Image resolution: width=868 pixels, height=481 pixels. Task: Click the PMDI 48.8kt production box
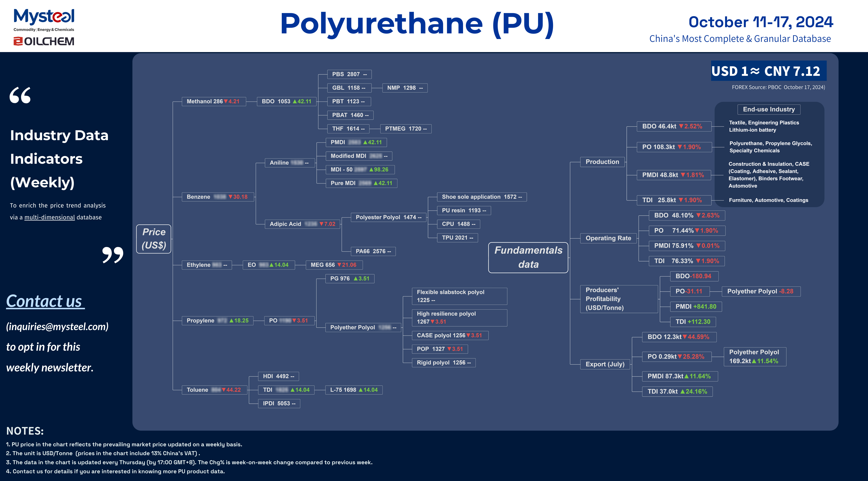tap(674, 175)
